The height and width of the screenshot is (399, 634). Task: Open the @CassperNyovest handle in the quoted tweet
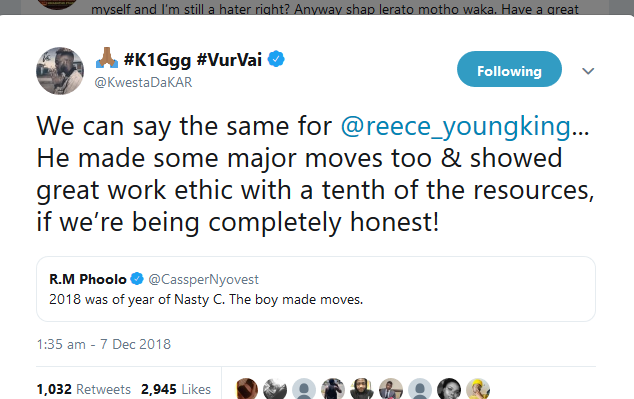203,279
